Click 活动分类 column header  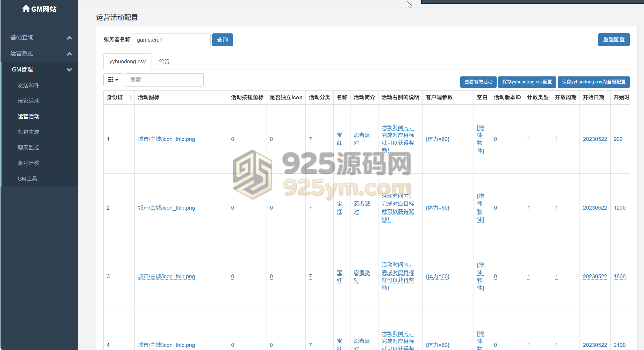(x=319, y=97)
